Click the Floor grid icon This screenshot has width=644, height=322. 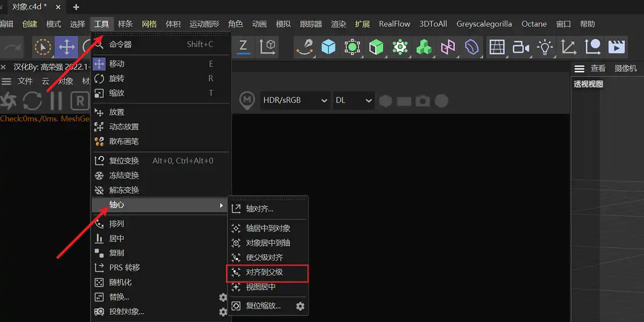497,47
